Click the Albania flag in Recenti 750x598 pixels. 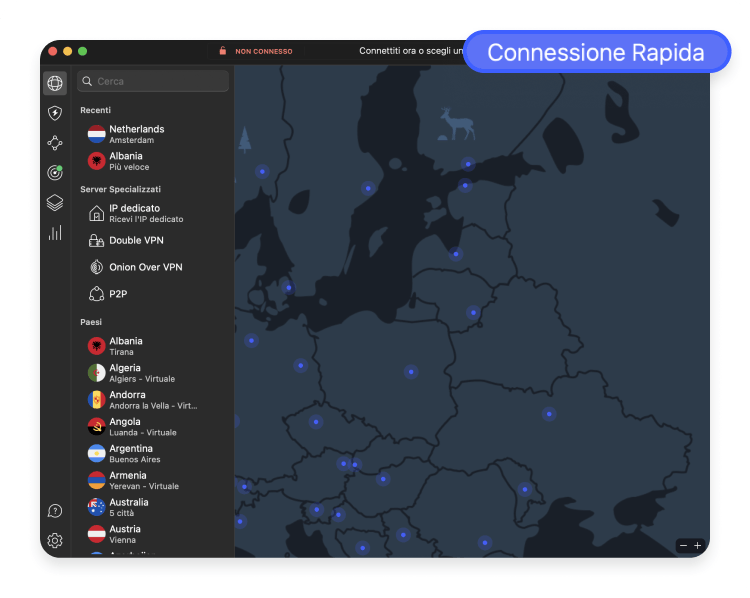tap(97, 161)
